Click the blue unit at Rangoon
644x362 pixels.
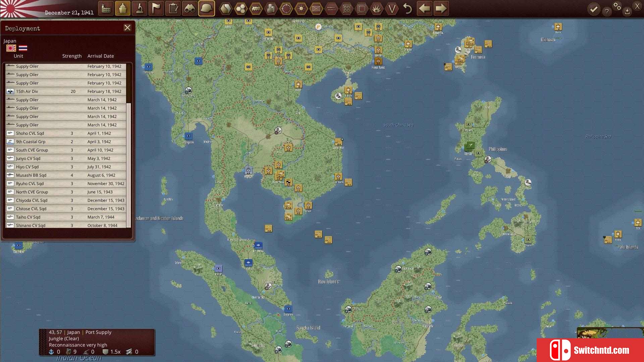tap(189, 136)
